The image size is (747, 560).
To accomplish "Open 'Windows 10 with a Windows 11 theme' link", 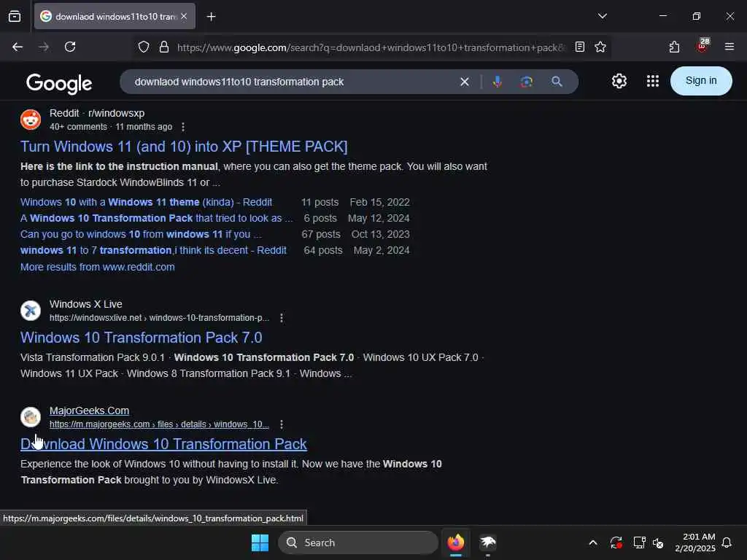I will 146,203.
